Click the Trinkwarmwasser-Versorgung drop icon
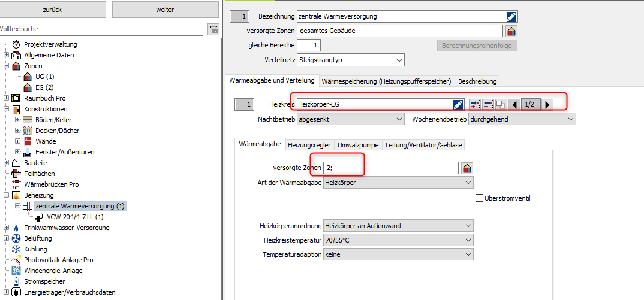This screenshot has height=300, width=644. coord(16,228)
